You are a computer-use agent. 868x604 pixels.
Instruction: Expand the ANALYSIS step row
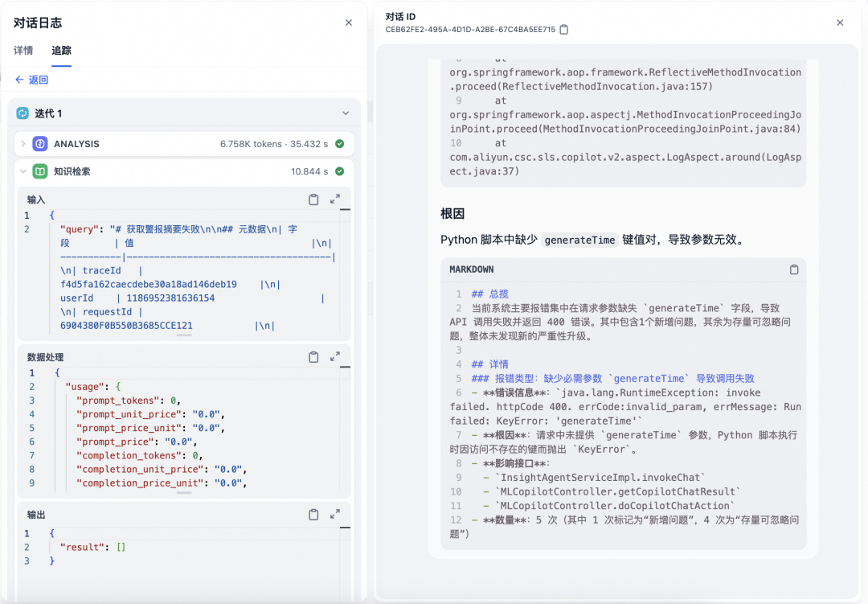23,144
